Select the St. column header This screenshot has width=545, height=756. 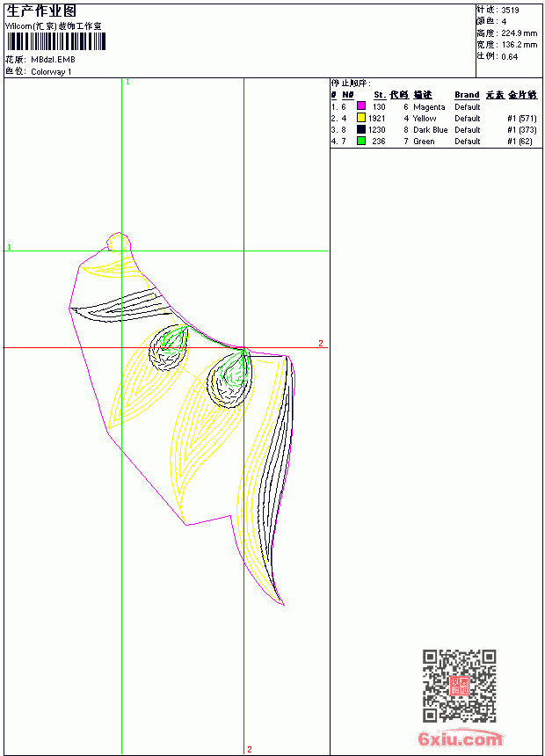(x=380, y=95)
